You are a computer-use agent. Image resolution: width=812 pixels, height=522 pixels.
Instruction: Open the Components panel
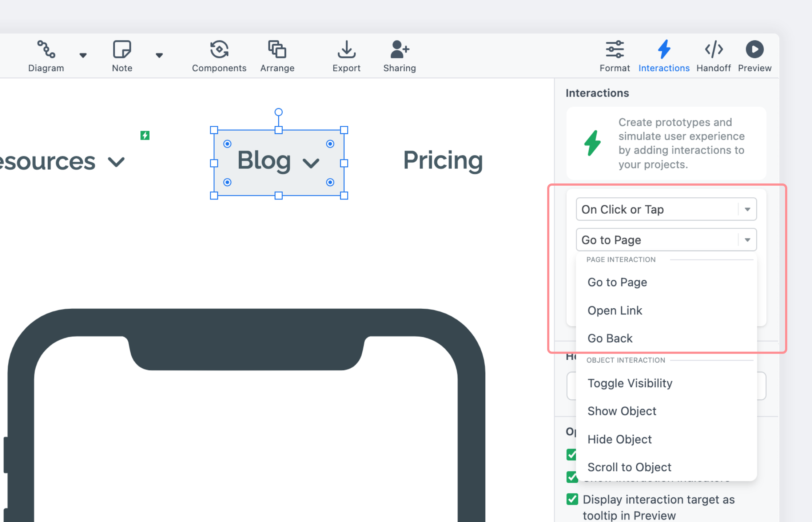point(219,55)
